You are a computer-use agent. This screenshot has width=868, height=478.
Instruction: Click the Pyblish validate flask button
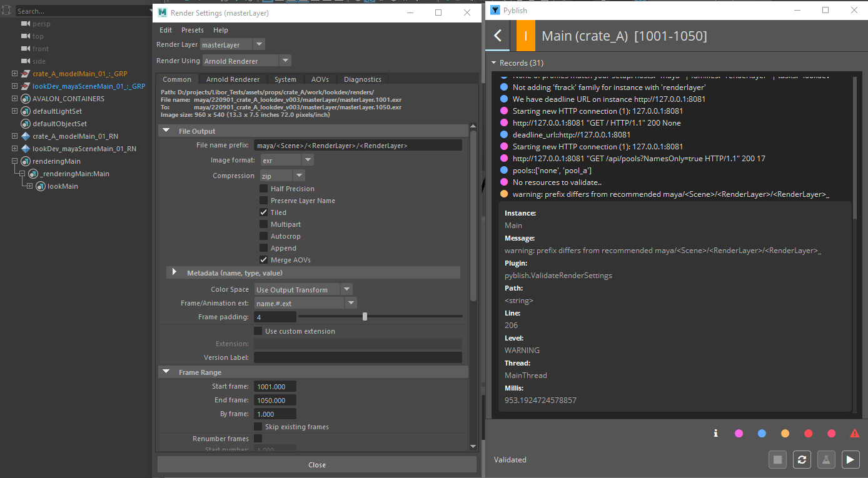(x=825, y=460)
